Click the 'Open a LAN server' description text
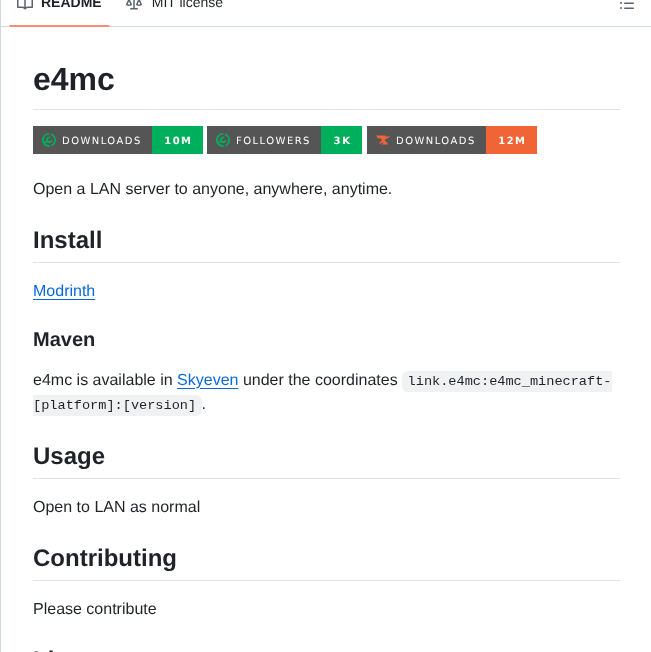Viewport: 651px width, 652px height. tap(212, 189)
